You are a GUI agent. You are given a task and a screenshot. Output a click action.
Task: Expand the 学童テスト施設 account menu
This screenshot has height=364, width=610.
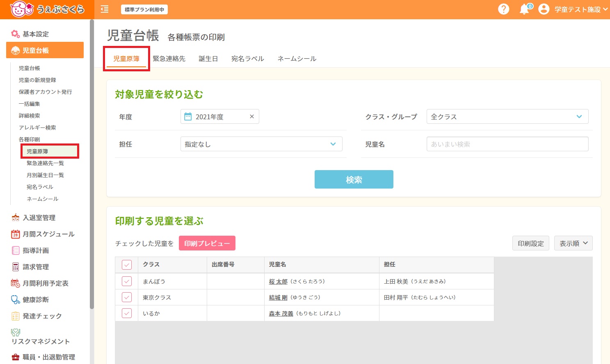click(x=581, y=9)
